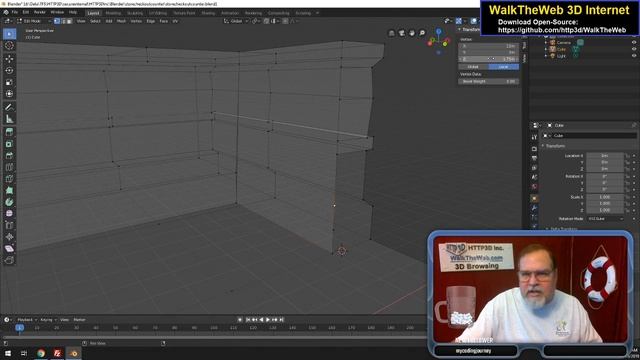Open the Rotation Mode dropdown
Viewport: 640px width, 360px height.
pyautogui.click(x=606, y=219)
